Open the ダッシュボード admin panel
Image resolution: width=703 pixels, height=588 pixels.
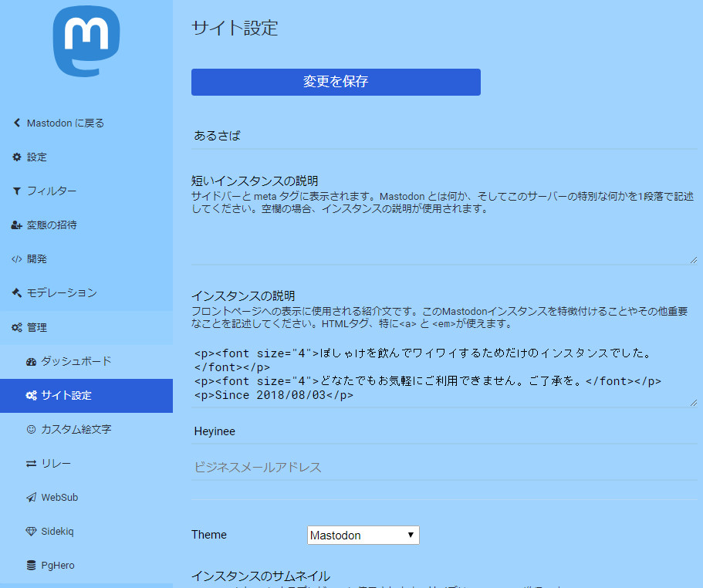pos(75,360)
